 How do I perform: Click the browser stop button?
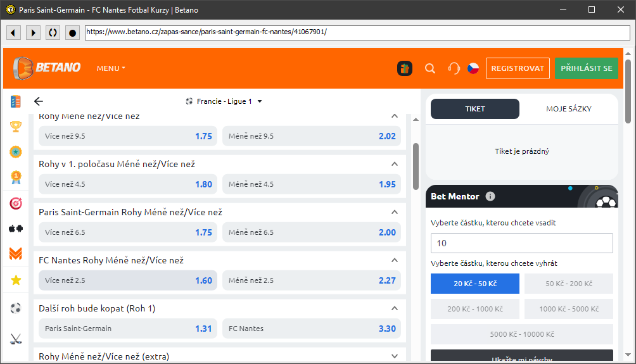point(72,32)
